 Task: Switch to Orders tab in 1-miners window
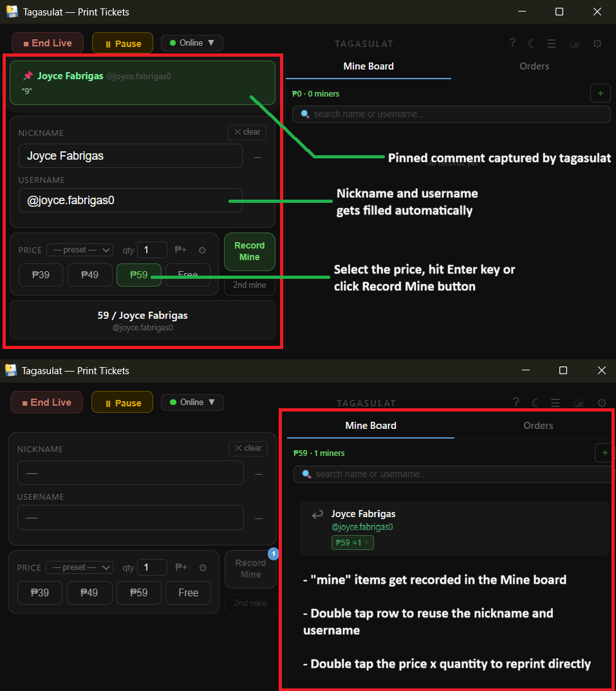click(x=538, y=425)
